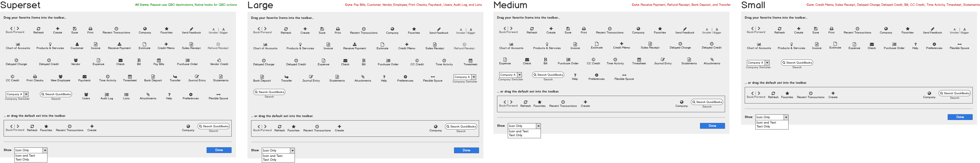This screenshot has height=163, width=980.
Task: Click the Bank Deposit icon in the Large panel
Action: pyautogui.click(x=262, y=77)
